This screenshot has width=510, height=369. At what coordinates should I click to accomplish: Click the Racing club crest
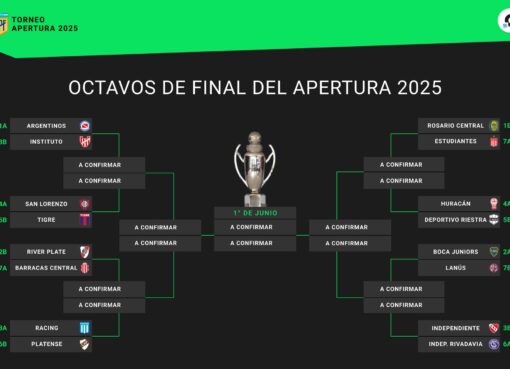(85, 328)
